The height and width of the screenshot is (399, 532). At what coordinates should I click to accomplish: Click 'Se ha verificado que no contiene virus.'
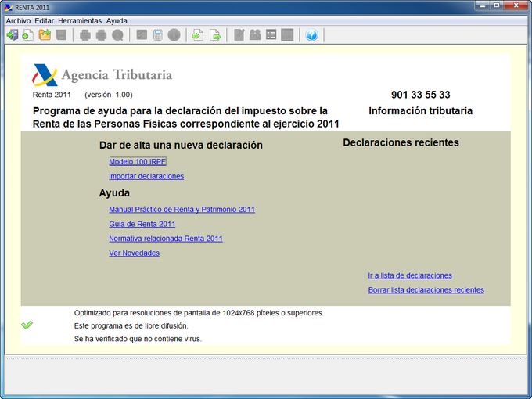tap(138, 339)
